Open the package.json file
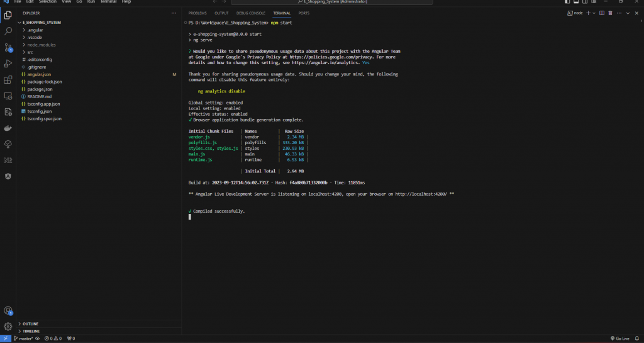The image size is (644, 343). click(99, 89)
